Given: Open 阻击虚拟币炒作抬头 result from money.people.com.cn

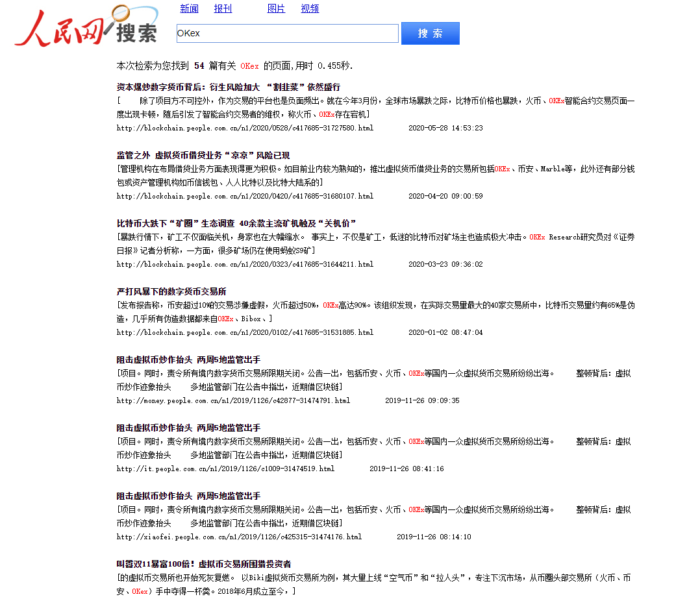Looking at the screenshot, I should [188, 360].
